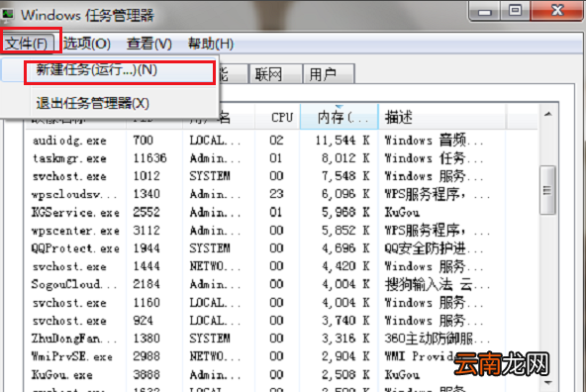The height and width of the screenshot is (392, 586).
Task: Click user name NETWO... for PID 1444
Action: click(215, 266)
